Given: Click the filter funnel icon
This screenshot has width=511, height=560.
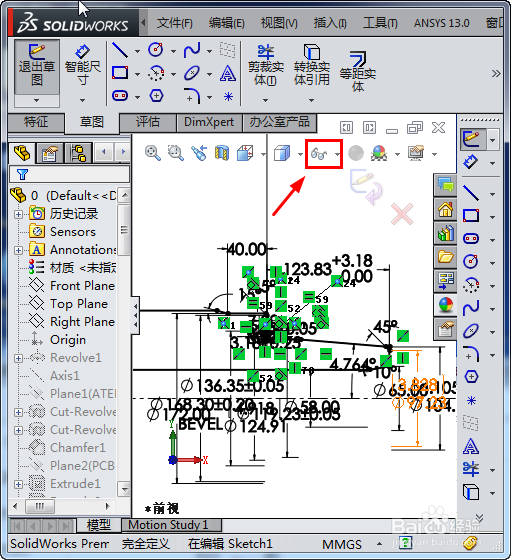Looking at the screenshot, I should (x=22, y=174).
